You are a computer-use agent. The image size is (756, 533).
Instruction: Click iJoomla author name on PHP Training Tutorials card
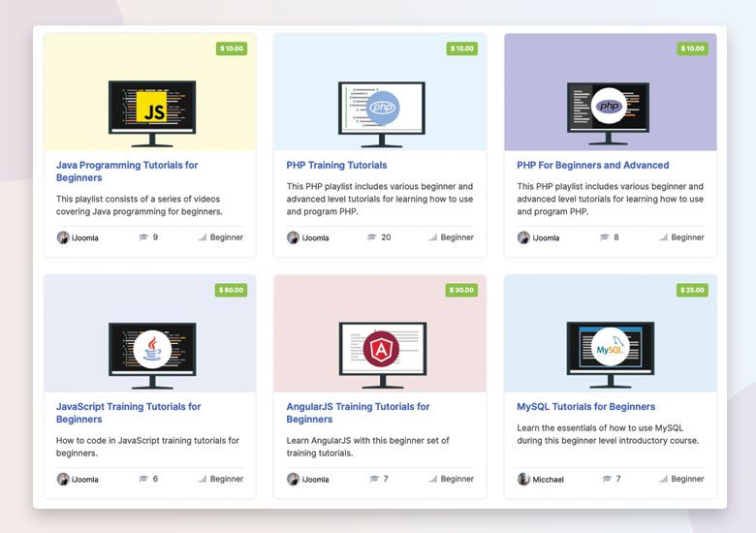(315, 237)
